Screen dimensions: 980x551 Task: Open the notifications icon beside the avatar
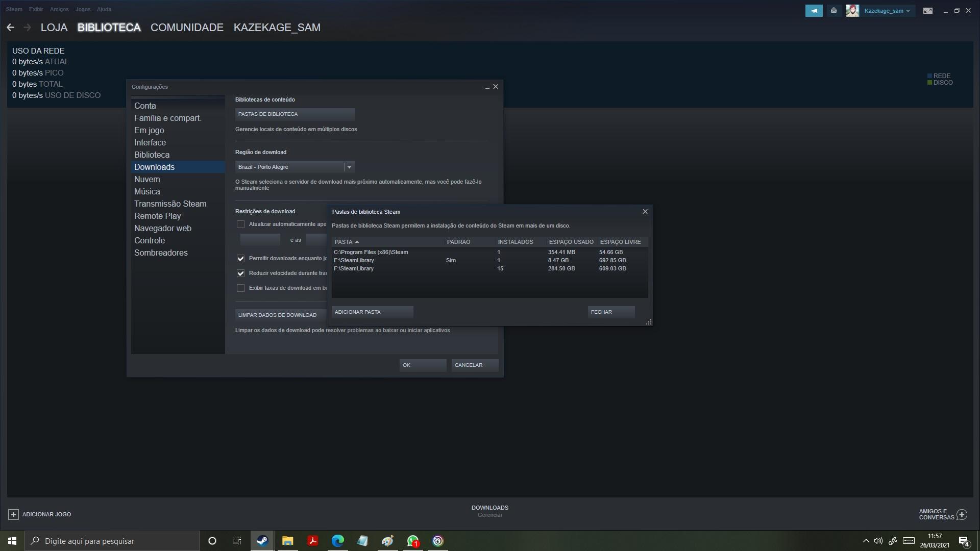coord(834,11)
